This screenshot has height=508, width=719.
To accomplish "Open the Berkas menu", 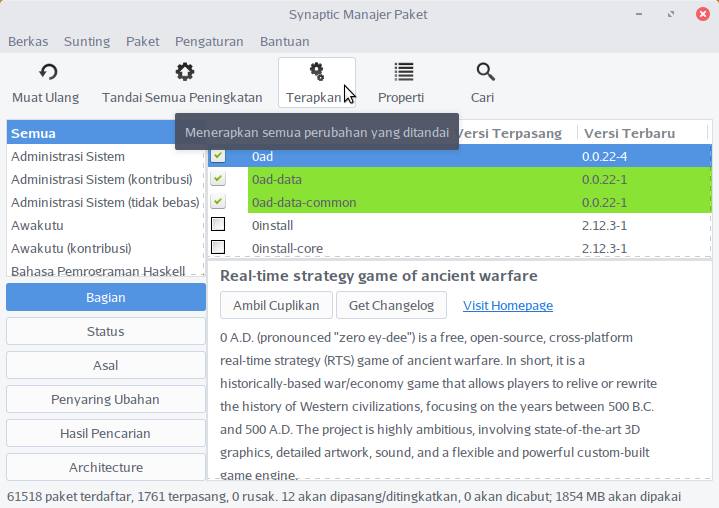I will click(28, 42).
